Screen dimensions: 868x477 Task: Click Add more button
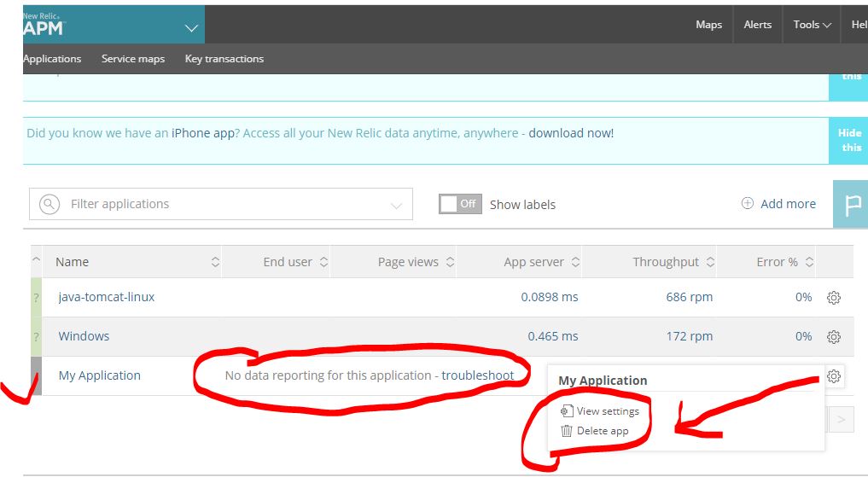pos(778,204)
